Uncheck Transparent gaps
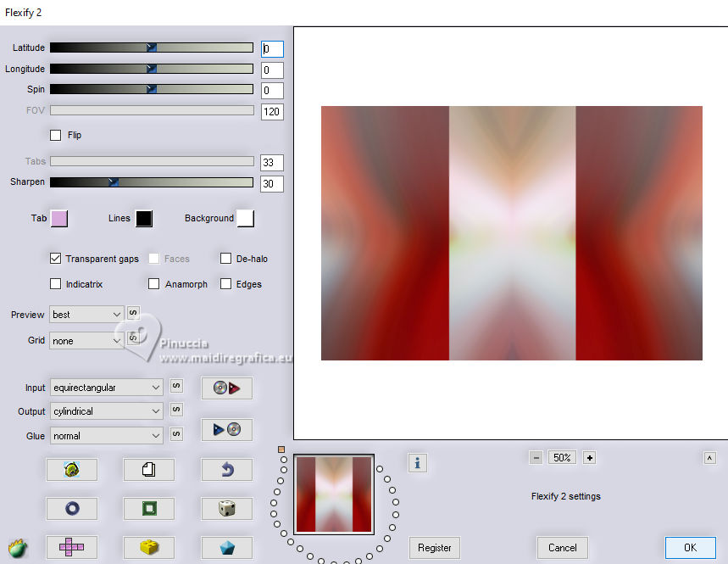The image size is (728, 564). [55, 259]
